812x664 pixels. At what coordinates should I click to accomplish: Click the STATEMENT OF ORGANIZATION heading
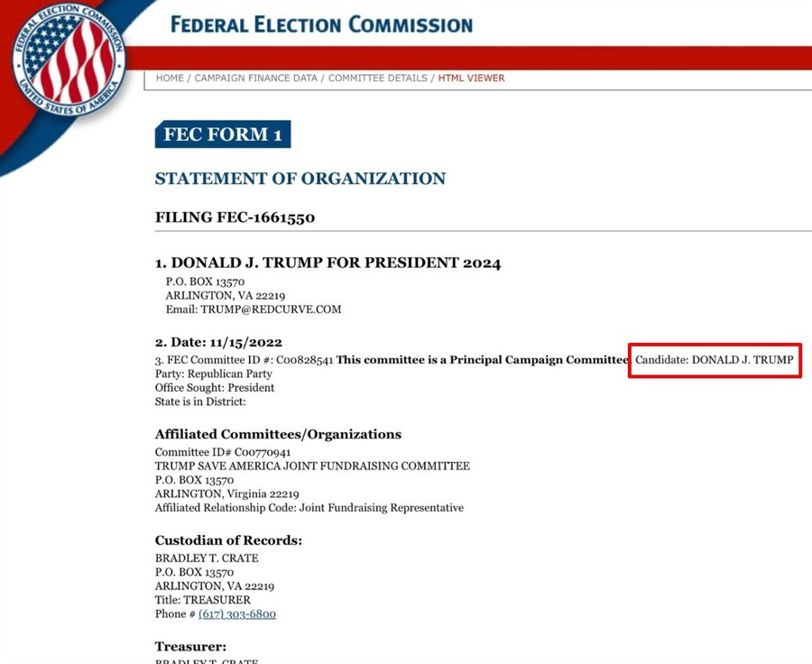300,178
